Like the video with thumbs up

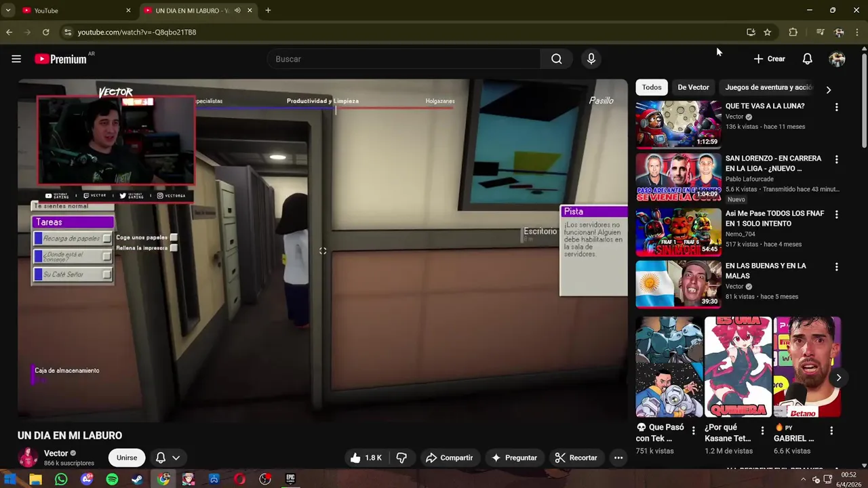tap(366, 457)
